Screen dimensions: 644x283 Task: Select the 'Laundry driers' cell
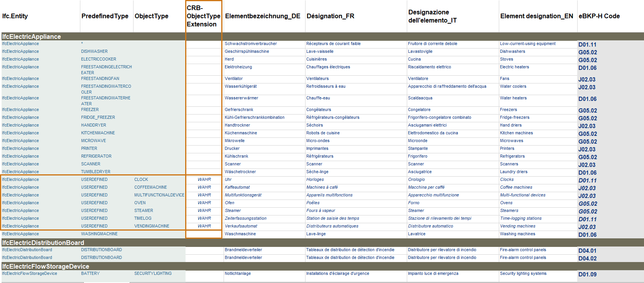514,172
